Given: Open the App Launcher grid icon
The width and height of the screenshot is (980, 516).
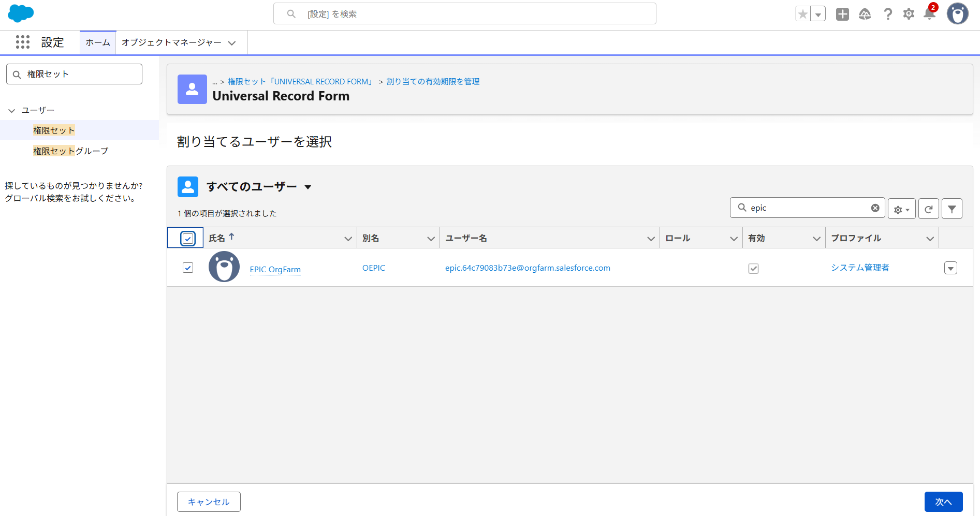Looking at the screenshot, I should click(23, 42).
